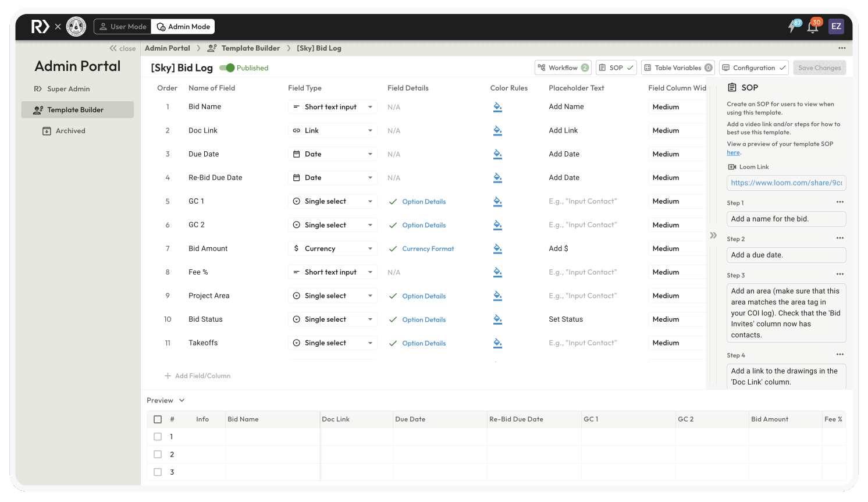The width and height of the screenshot is (868, 502).
Task: Open color rules for Bid Amount
Action: point(497,248)
